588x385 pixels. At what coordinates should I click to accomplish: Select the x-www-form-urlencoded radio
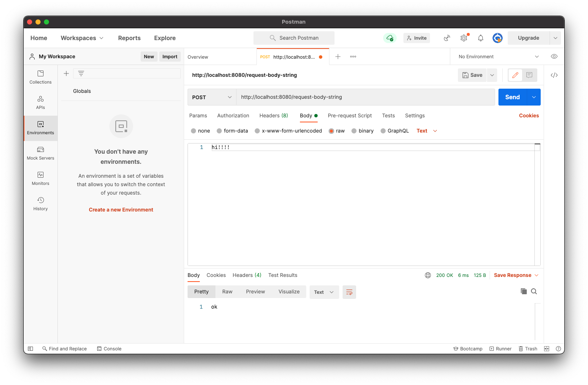[x=257, y=131]
